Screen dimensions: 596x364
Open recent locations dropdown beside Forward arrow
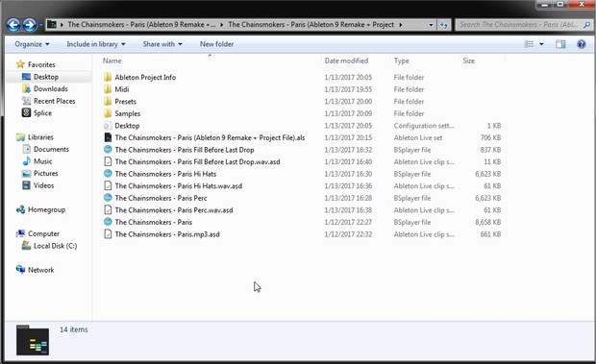[x=41, y=25]
